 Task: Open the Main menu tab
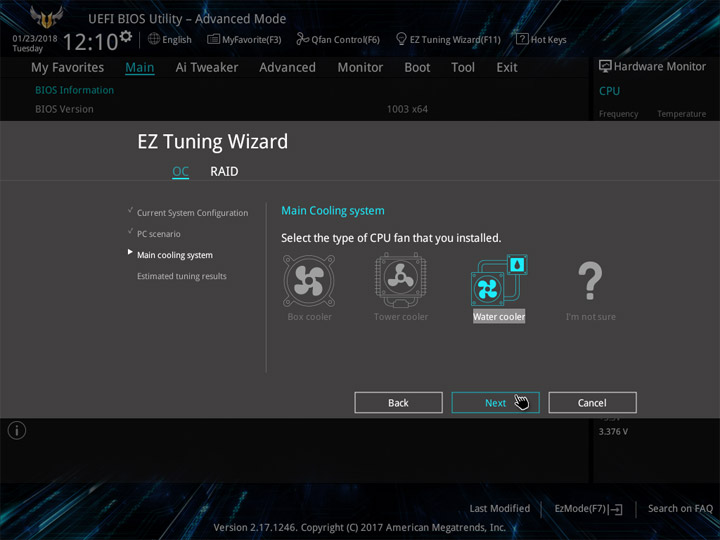(x=140, y=68)
